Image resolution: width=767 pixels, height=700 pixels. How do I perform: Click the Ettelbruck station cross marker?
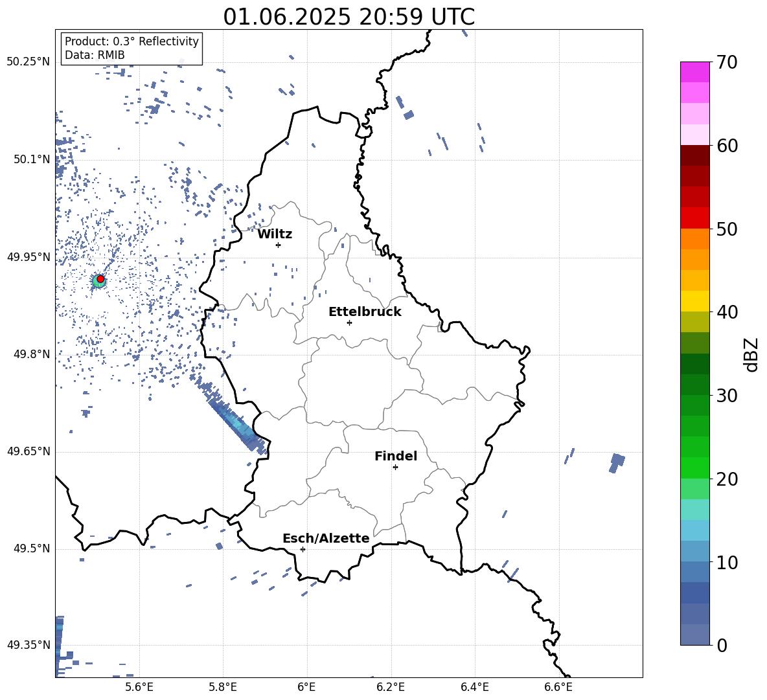click(349, 322)
